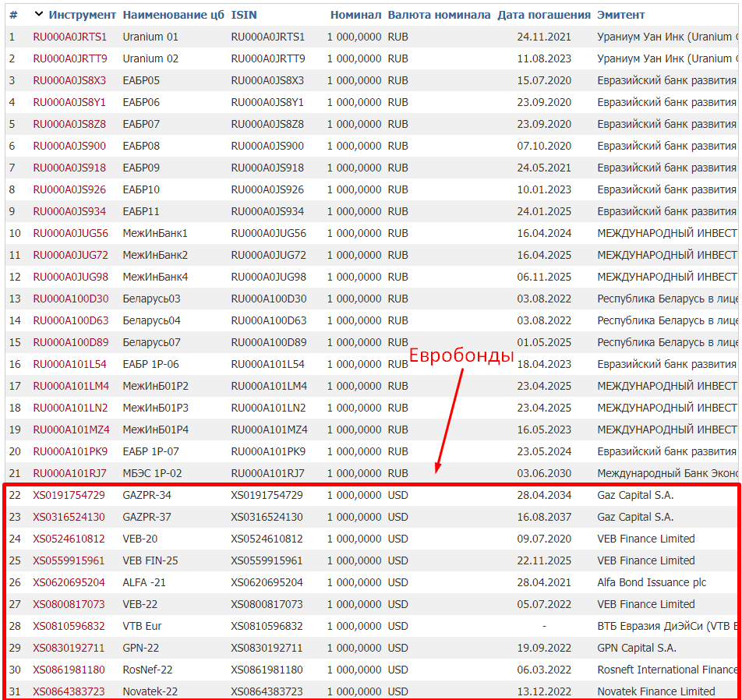Open МБЭС 1Р-02 link RU000A101RJ7
The height and width of the screenshot is (700, 742).
69,473
